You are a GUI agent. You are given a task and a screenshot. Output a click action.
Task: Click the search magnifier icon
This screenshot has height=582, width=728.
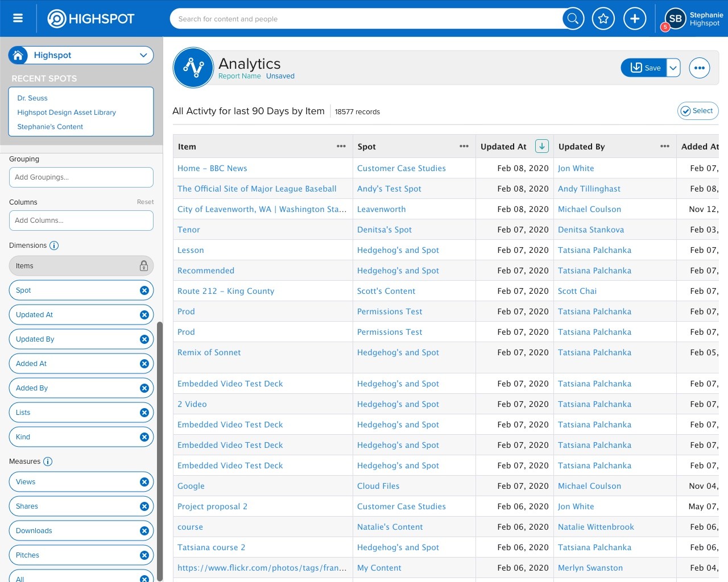[x=573, y=19]
